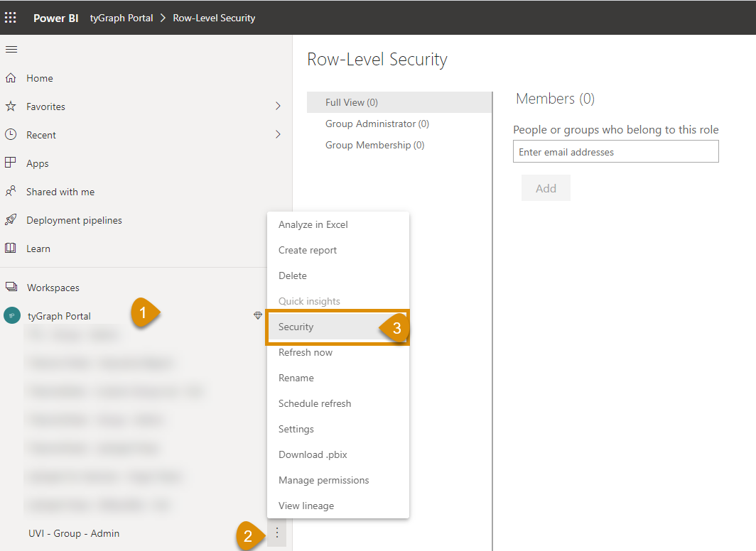Click the Favorites star icon
Viewport: 756px width, 551px height.
pyautogui.click(x=11, y=107)
